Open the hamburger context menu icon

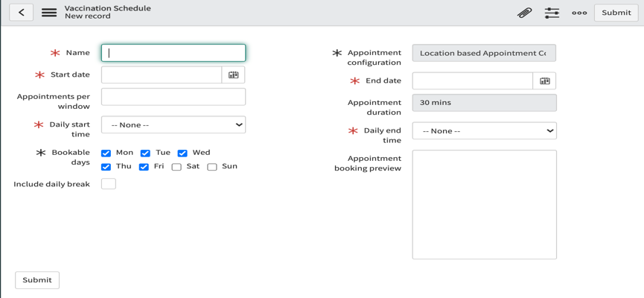(x=49, y=13)
